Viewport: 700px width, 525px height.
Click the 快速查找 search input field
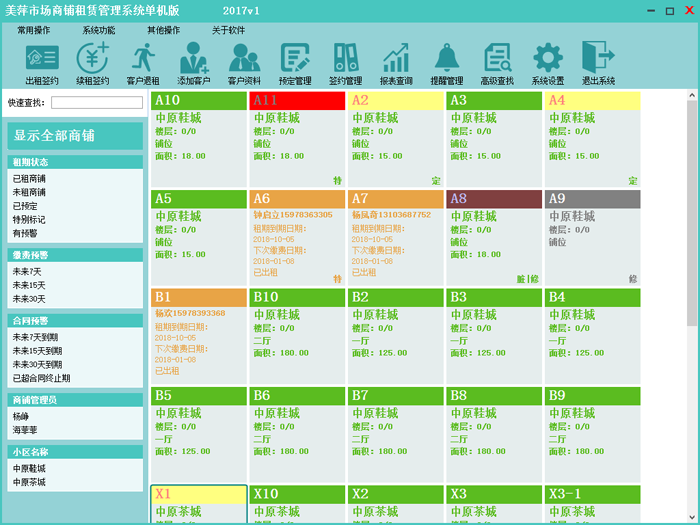[97, 102]
